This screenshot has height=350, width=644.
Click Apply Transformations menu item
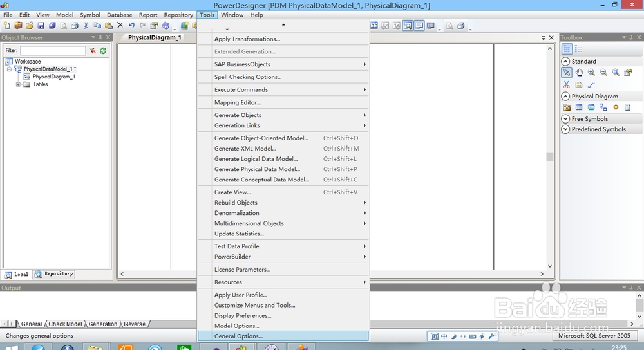[x=283, y=39]
